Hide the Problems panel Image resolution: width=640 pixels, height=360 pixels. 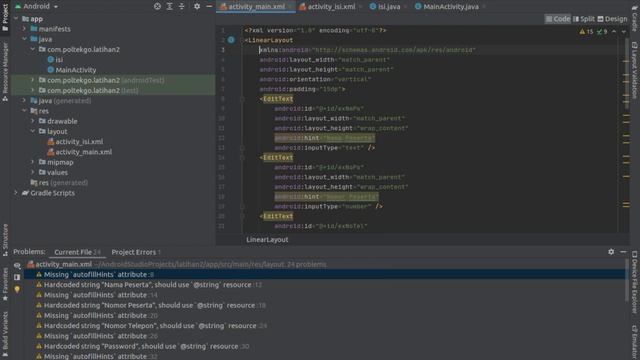(x=623, y=252)
